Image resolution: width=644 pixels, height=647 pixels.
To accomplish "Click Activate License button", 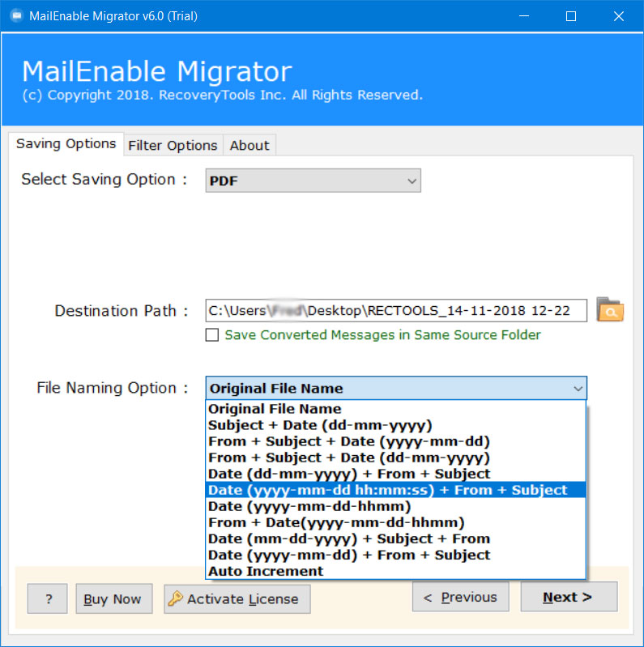I will [x=237, y=598].
